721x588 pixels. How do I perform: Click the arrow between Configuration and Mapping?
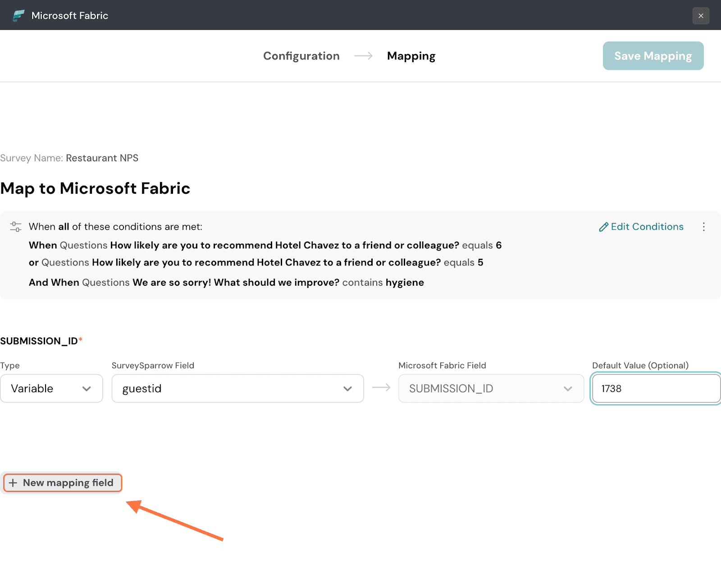coord(363,56)
